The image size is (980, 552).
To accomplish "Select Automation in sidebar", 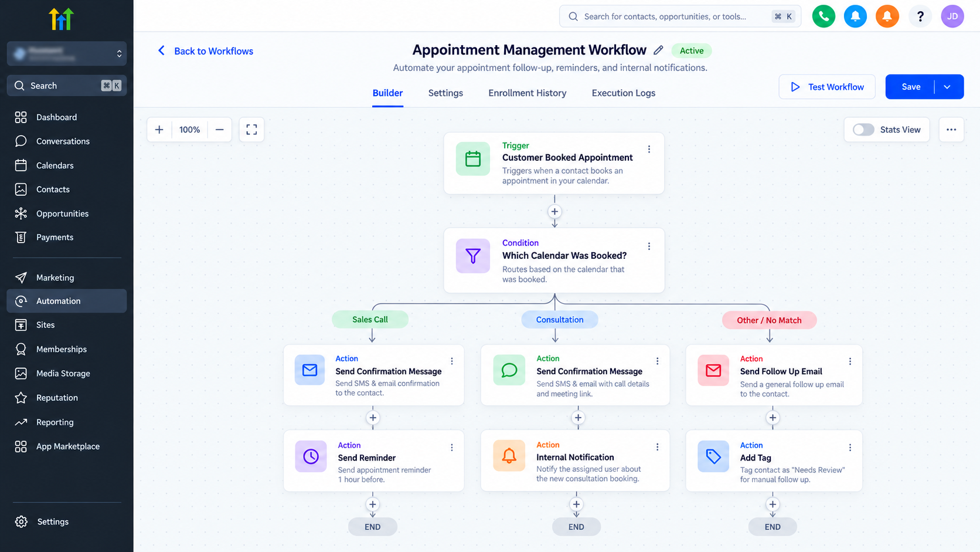I will pos(67,301).
